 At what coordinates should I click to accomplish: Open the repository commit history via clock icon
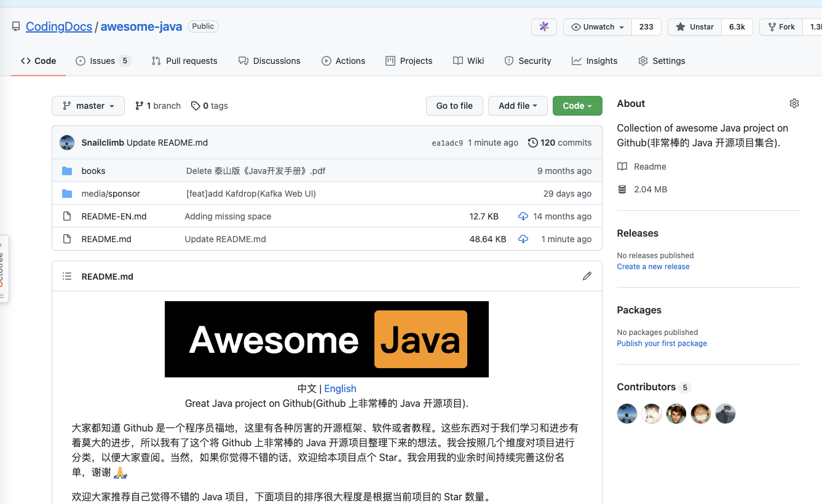point(532,143)
